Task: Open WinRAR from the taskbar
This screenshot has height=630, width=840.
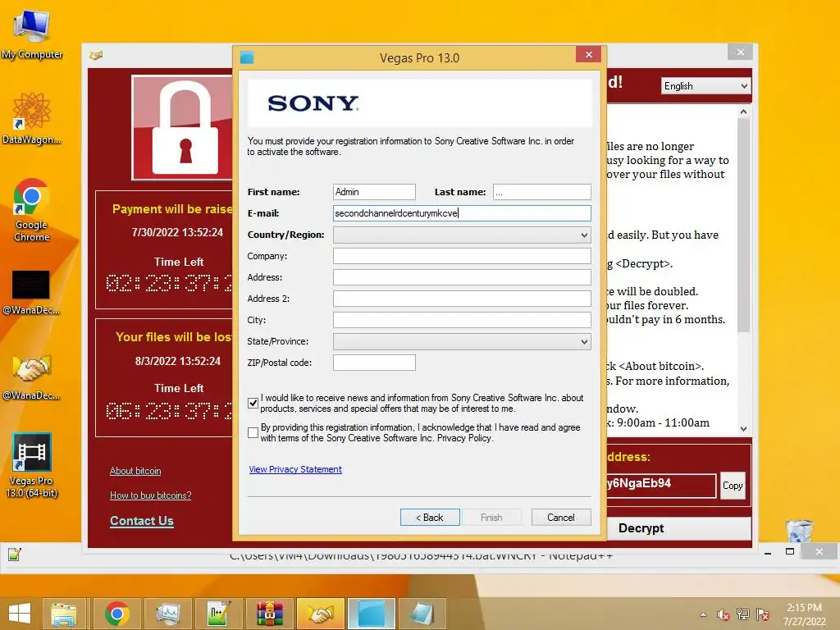Action: (x=269, y=614)
